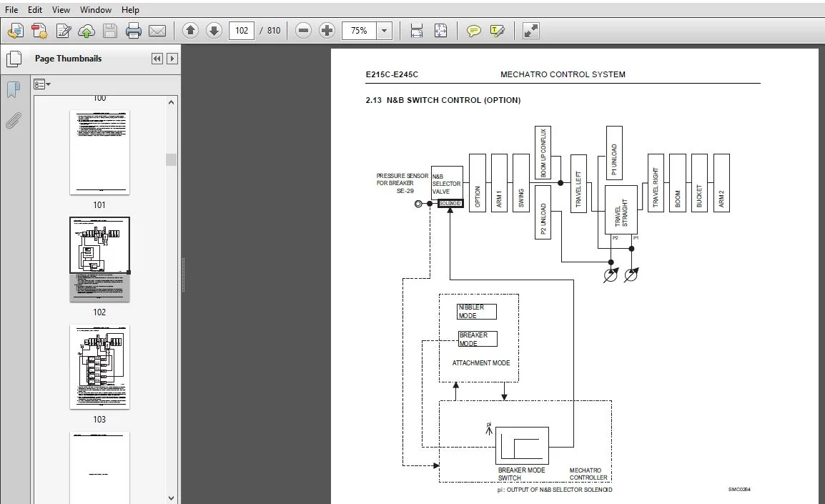Open the zoom level dropdown arrow
This screenshot has width=825, height=504.
pyautogui.click(x=384, y=31)
